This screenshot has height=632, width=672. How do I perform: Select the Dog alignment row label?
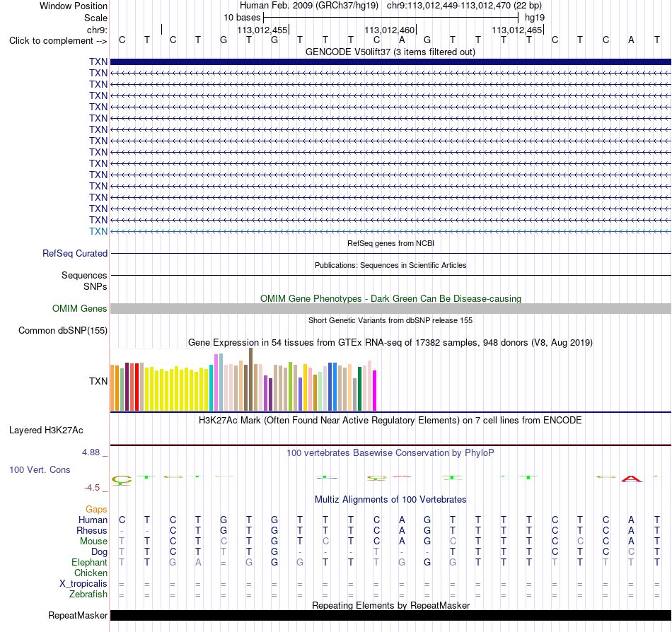click(x=99, y=552)
